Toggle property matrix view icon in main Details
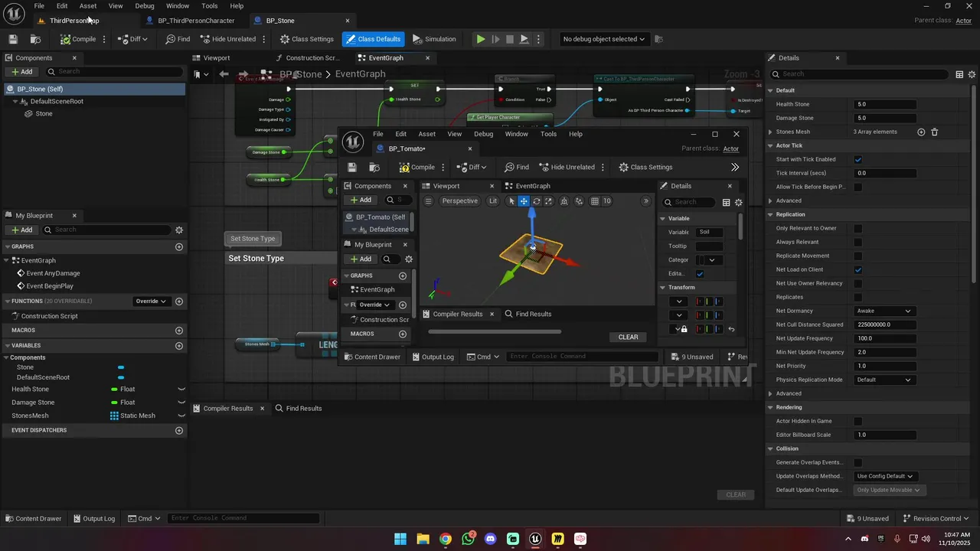Image resolution: width=980 pixels, height=551 pixels. click(x=959, y=74)
